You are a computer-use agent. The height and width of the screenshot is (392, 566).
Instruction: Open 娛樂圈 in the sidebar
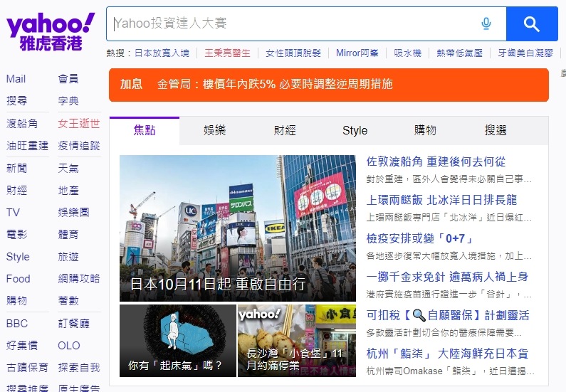(x=73, y=213)
